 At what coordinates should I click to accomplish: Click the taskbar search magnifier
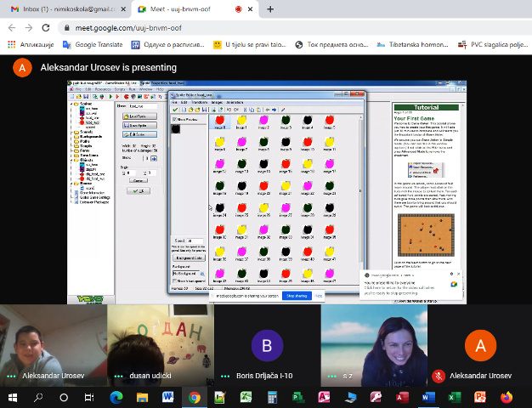click(x=38, y=397)
